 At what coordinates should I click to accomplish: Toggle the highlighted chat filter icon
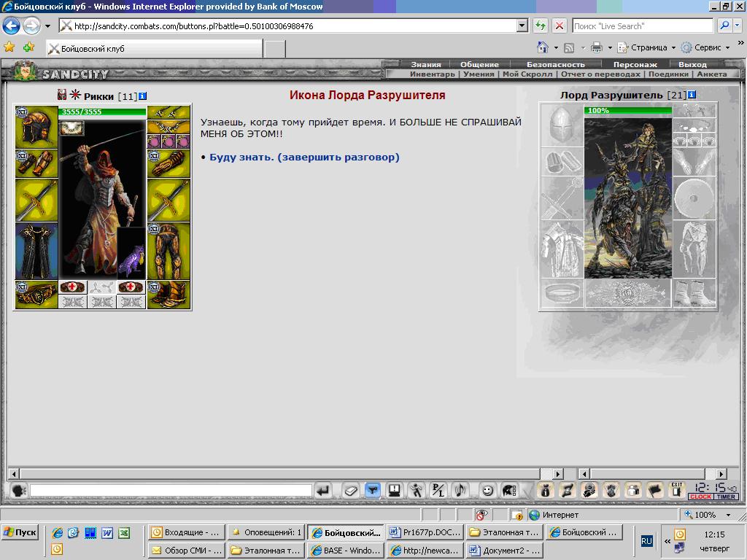pos(373,490)
